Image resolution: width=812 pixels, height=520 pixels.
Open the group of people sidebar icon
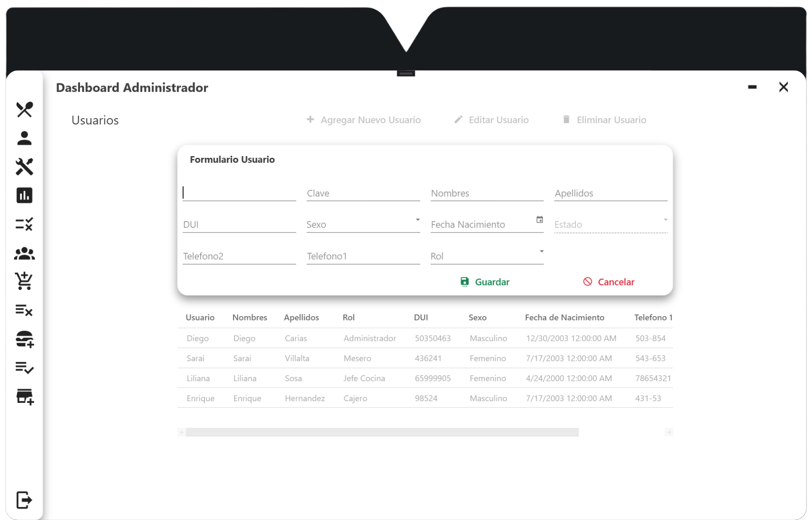pos(24,253)
